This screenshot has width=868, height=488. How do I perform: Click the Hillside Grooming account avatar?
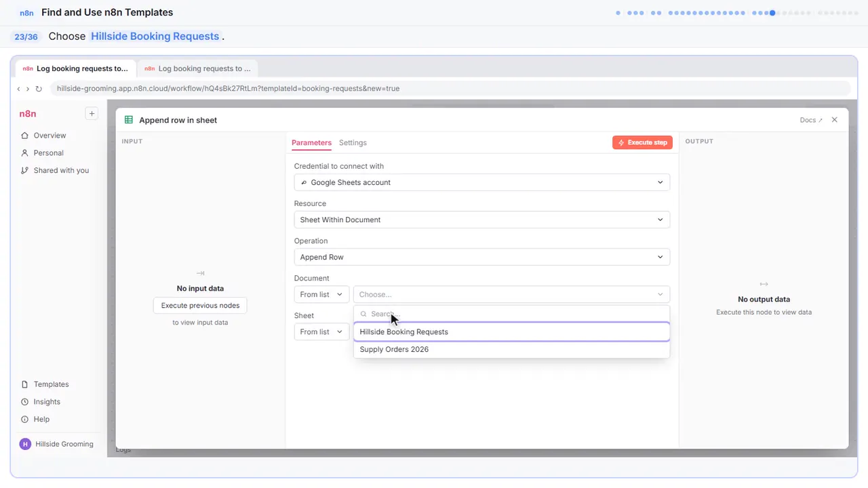click(25, 444)
